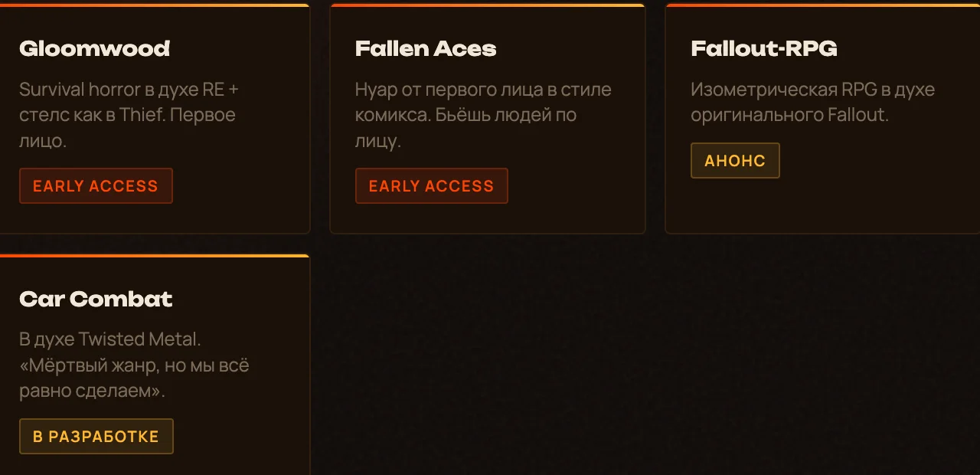Click 'оригинального Fallout' in the Fallout-RPG description
This screenshot has width=980, height=475.
pyautogui.click(x=789, y=116)
